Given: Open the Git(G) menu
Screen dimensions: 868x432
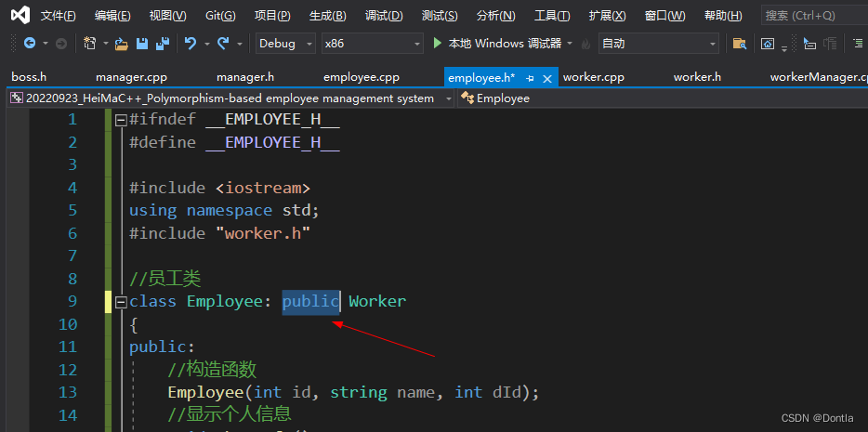Looking at the screenshot, I should pos(220,16).
